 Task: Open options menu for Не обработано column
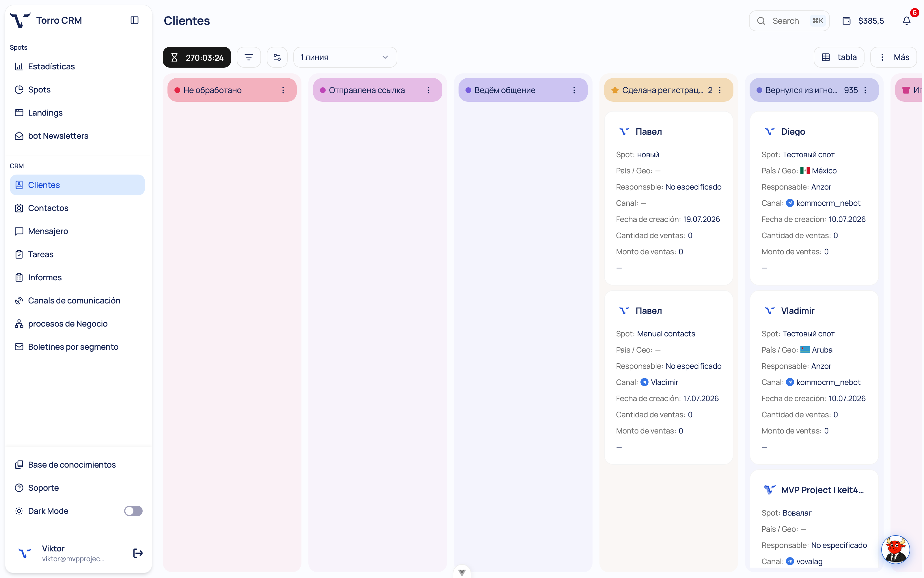pyautogui.click(x=283, y=90)
